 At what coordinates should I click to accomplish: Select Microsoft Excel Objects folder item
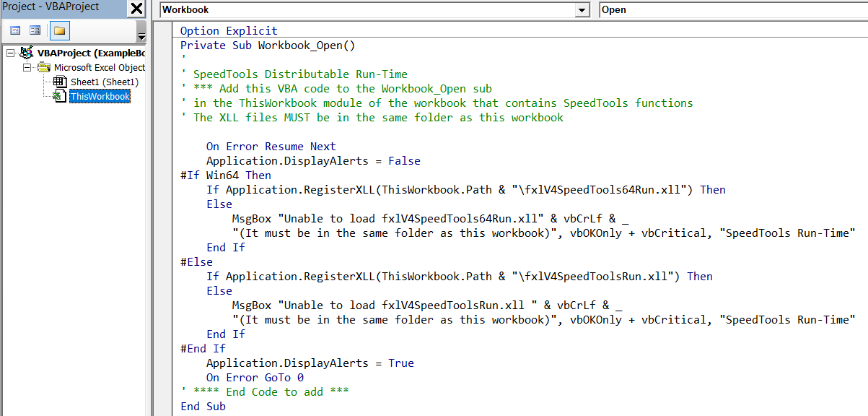point(100,68)
